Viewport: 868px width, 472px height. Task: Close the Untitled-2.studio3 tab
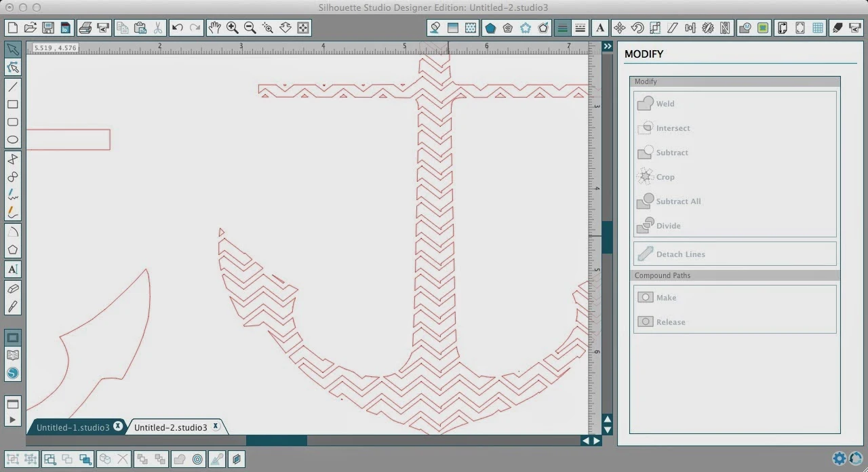tap(216, 426)
